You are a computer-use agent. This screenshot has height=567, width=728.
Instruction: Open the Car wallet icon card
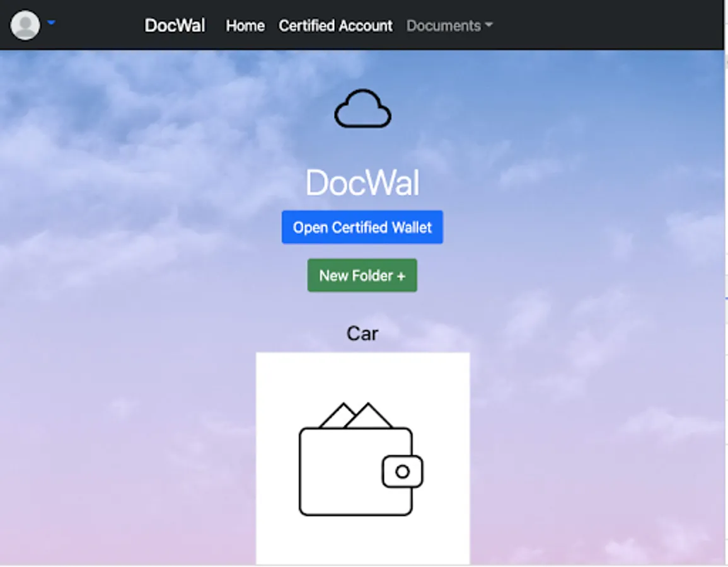[x=362, y=459]
